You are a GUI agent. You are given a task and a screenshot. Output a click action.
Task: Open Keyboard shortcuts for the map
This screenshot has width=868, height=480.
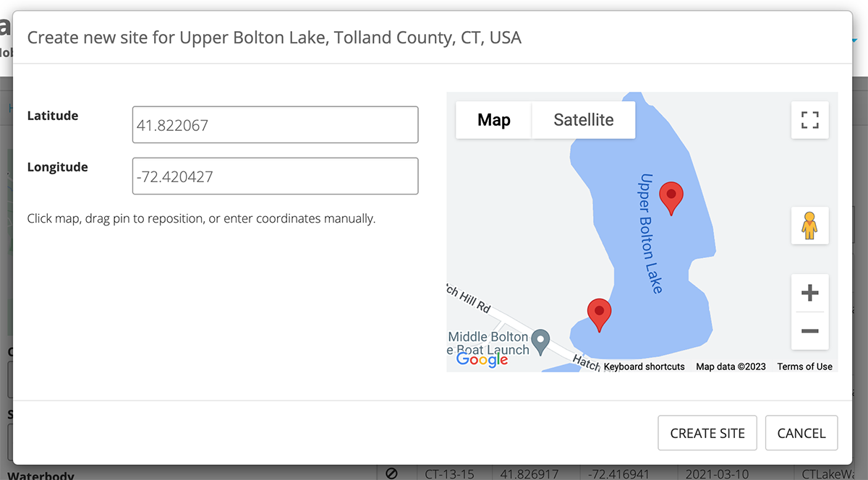(x=644, y=367)
